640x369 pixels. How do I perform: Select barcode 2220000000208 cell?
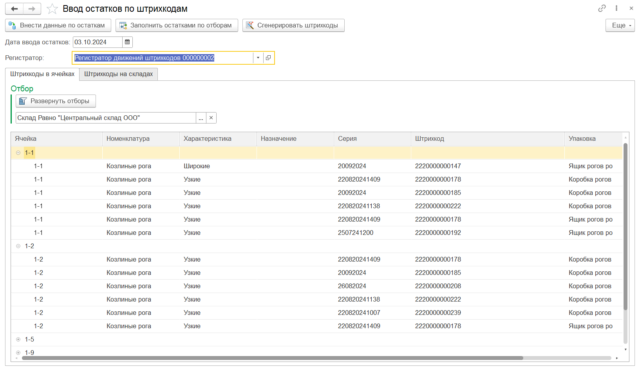[488, 286]
